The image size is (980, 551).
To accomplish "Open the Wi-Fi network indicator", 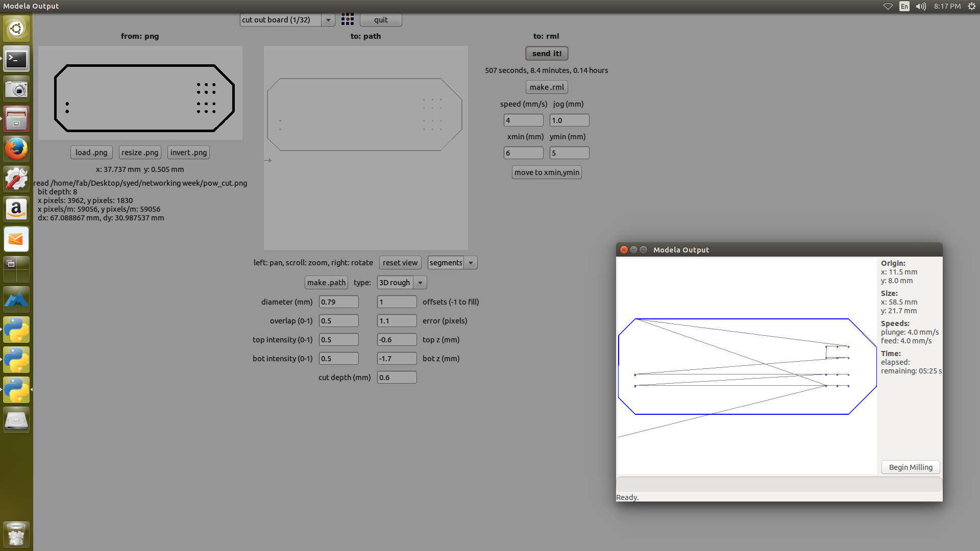I will coord(888,6).
